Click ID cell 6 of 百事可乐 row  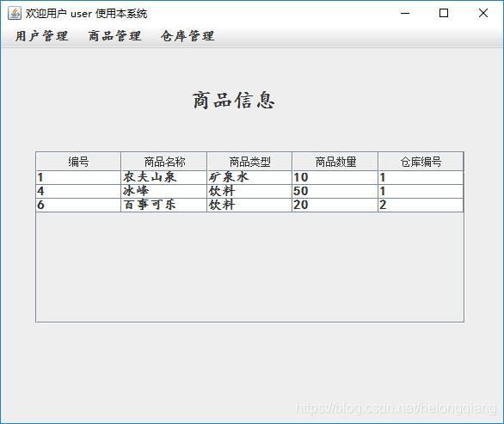point(78,205)
